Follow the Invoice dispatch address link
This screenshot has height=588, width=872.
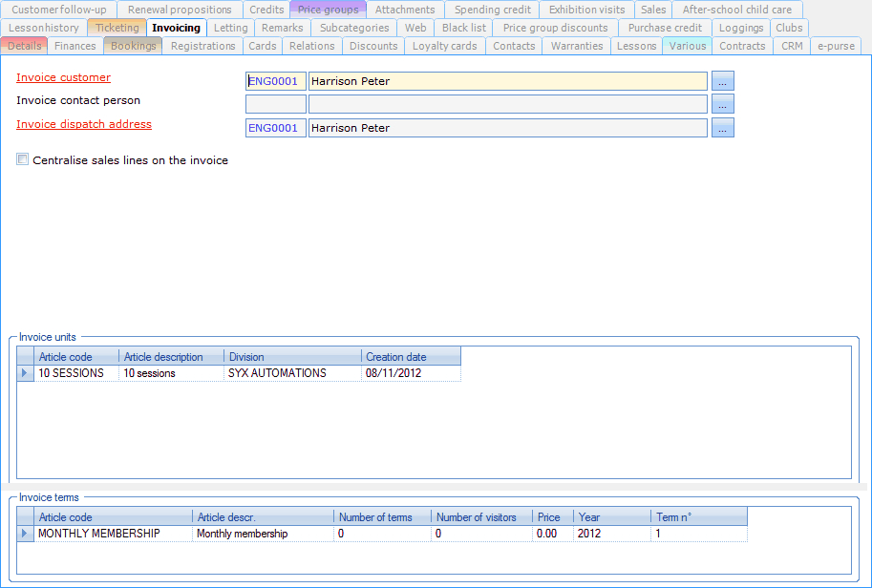pos(84,124)
